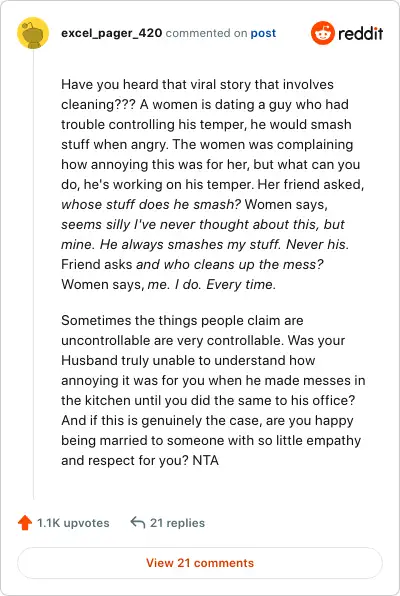Click the italic text "He always smashes my stuff"
The image size is (400, 596).
pyautogui.click(x=189, y=244)
